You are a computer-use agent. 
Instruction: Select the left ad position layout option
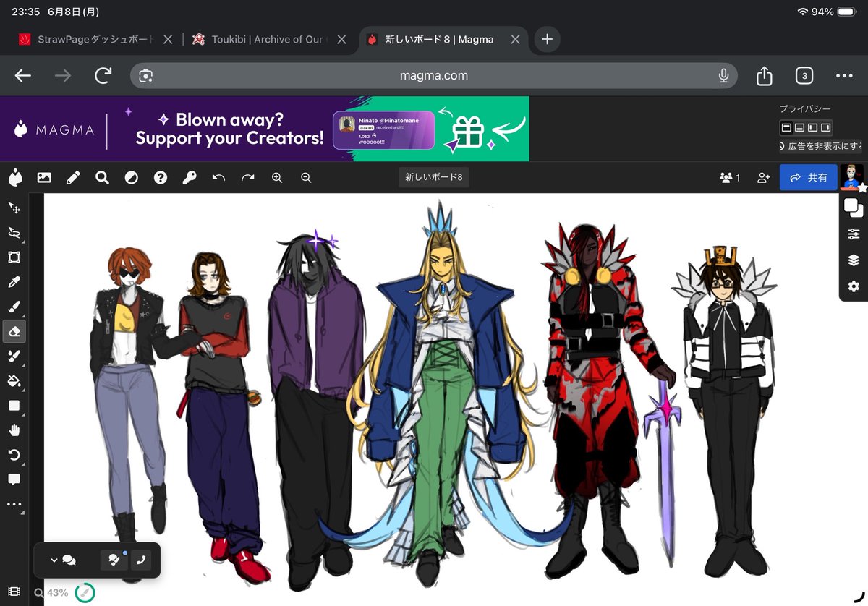pos(812,127)
